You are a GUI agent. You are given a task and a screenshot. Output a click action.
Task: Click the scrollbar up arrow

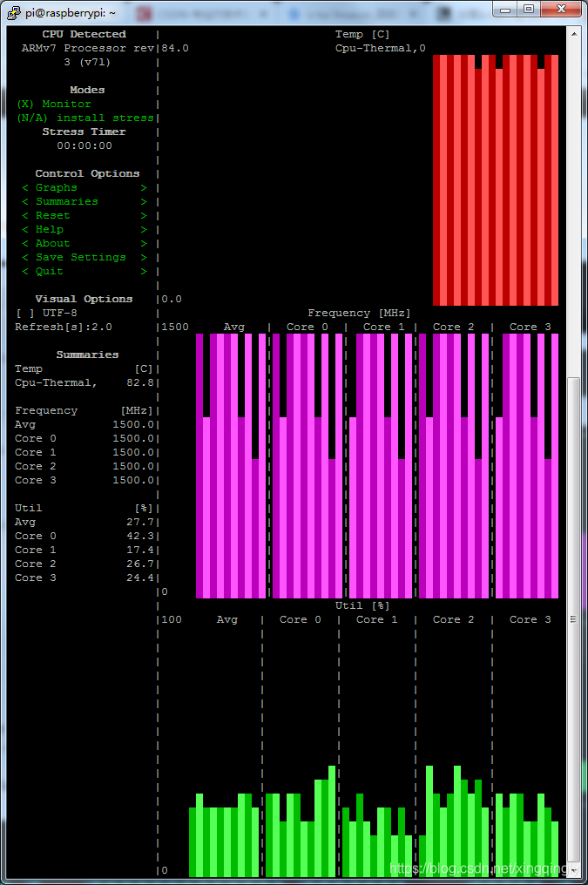click(x=573, y=33)
